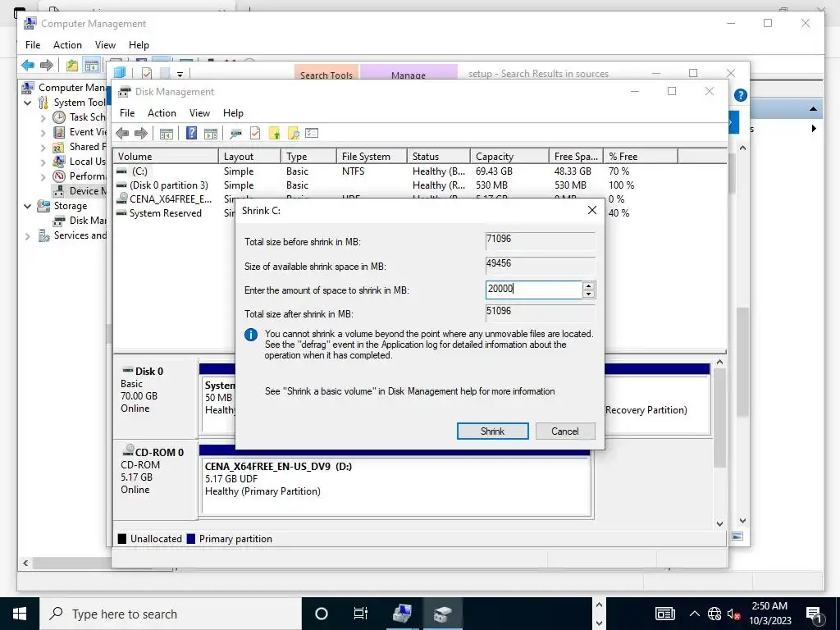The width and height of the screenshot is (840, 630).
Task: Select the System Reserved volume row
Action: coord(166,213)
